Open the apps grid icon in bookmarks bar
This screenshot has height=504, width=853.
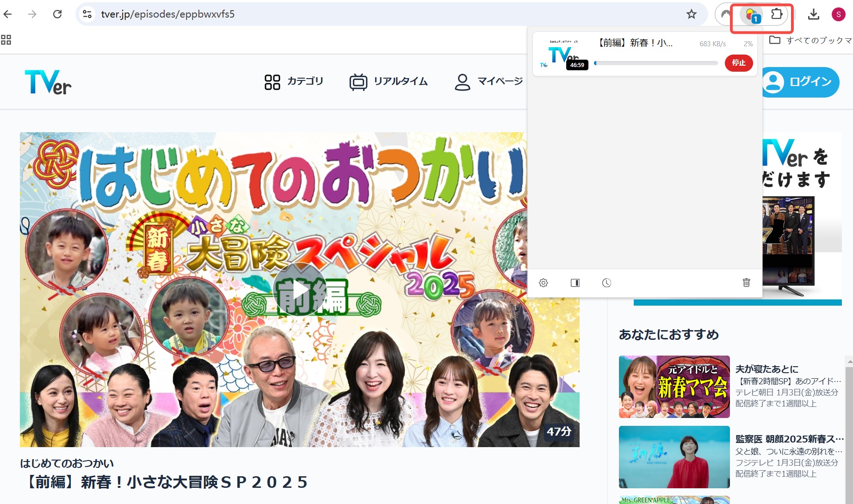[6, 40]
